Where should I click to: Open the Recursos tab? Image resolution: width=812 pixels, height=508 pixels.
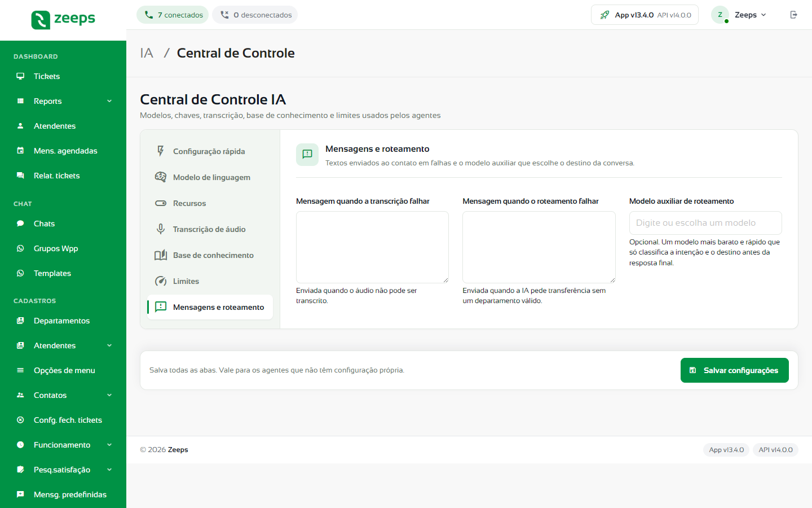click(x=210, y=203)
